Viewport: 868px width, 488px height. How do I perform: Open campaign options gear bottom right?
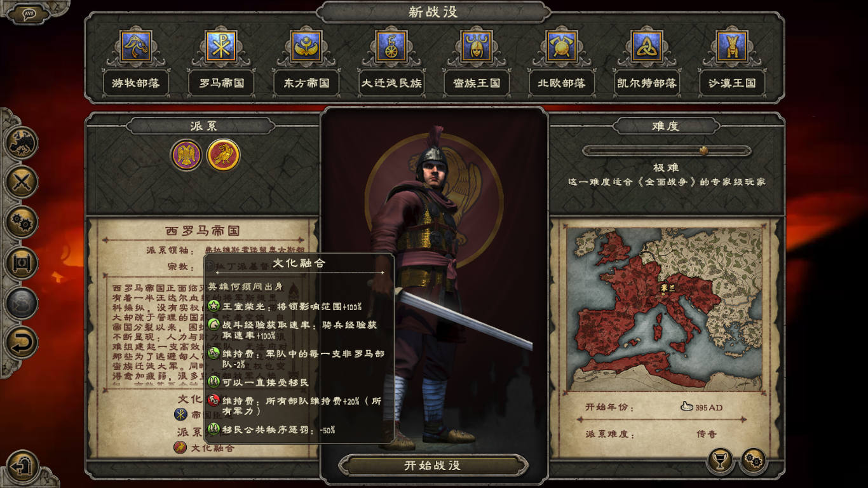[x=754, y=461]
